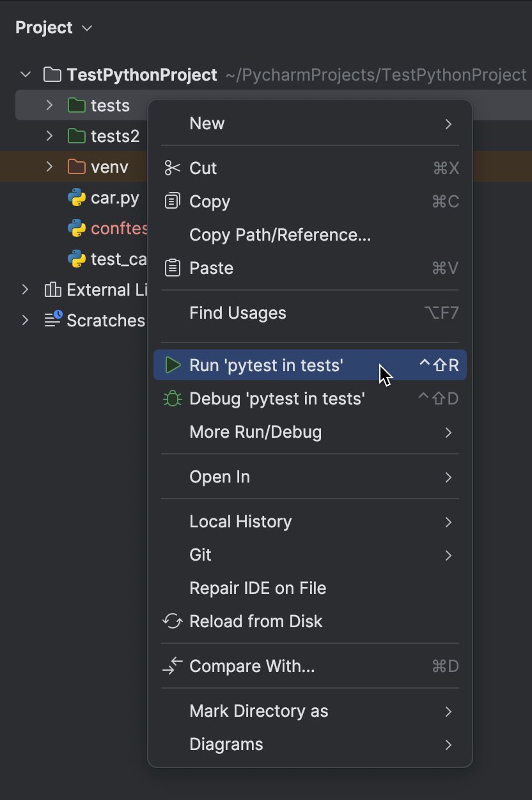The width and height of the screenshot is (532, 800).
Task: Open the Project view dropdown
Action: tap(86, 28)
